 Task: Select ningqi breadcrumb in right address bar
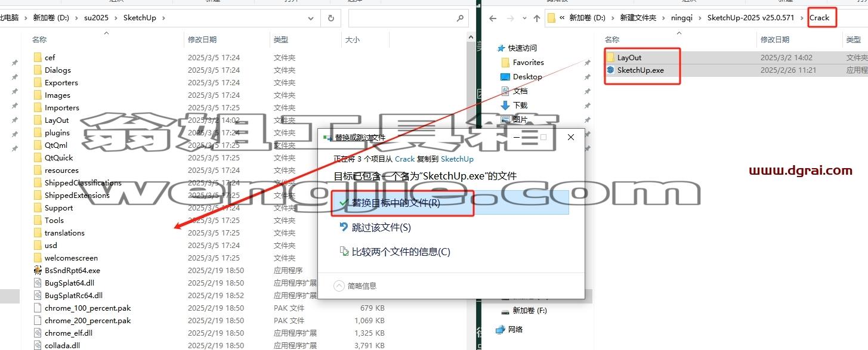point(682,18)
